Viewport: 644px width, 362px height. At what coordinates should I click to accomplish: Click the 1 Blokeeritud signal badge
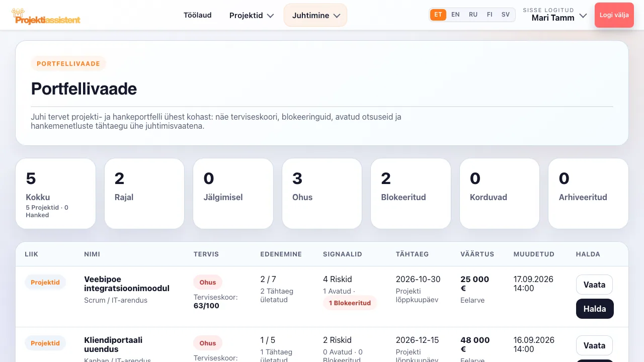point(350,303)
